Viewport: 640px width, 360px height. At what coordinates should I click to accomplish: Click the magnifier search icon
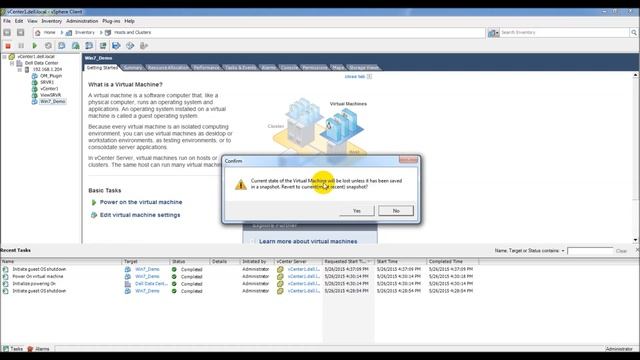(634, 32)
